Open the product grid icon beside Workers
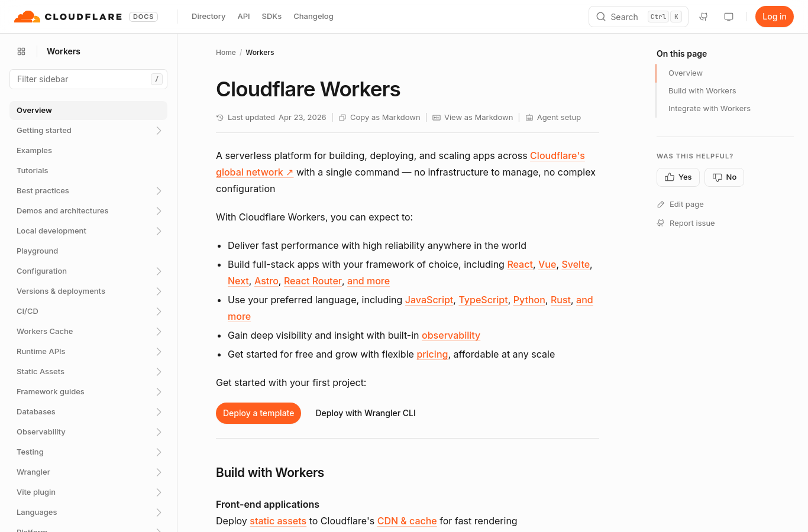 tap(21, 51)
